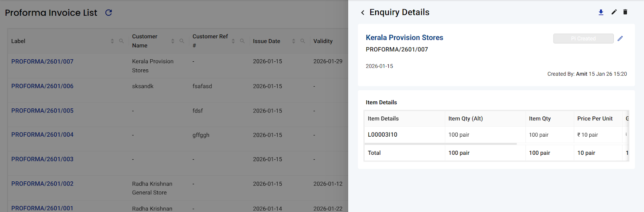Search the Issue Date column

click(302, 41)
